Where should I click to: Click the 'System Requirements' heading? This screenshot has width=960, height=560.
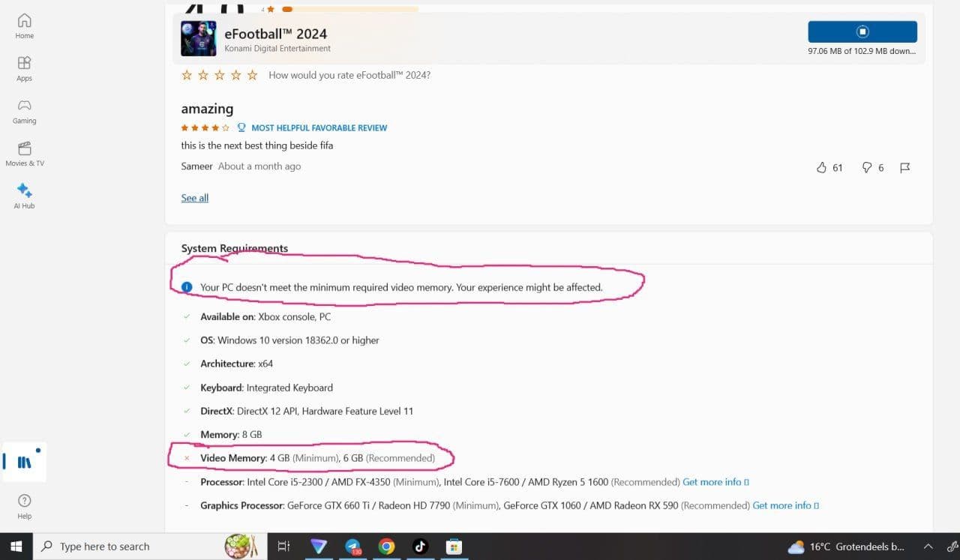[235, 248]
